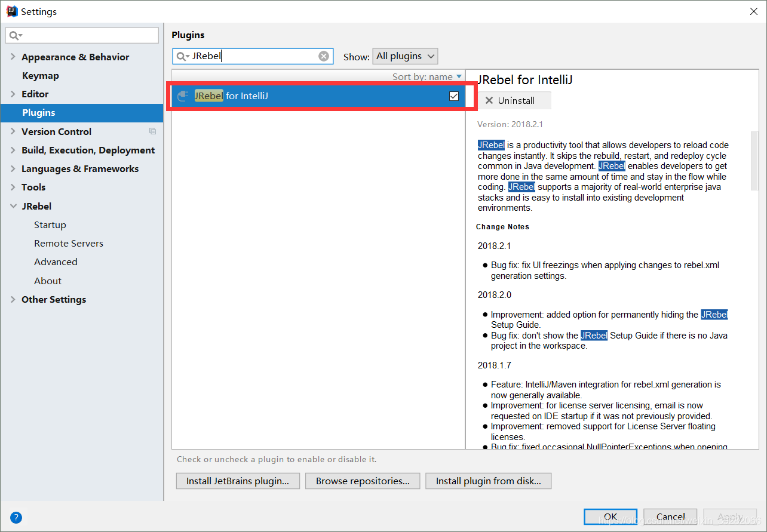Clear the JRebel plugin search text
Viewport: 767px width, 532px height.
click(324, 56)
